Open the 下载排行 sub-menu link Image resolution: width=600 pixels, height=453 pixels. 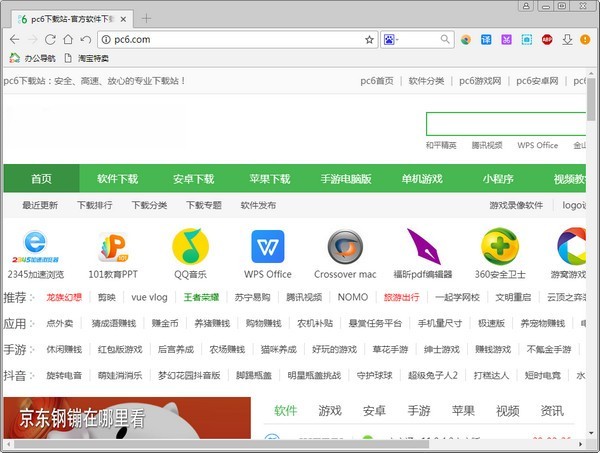click(x=95, y=205)
